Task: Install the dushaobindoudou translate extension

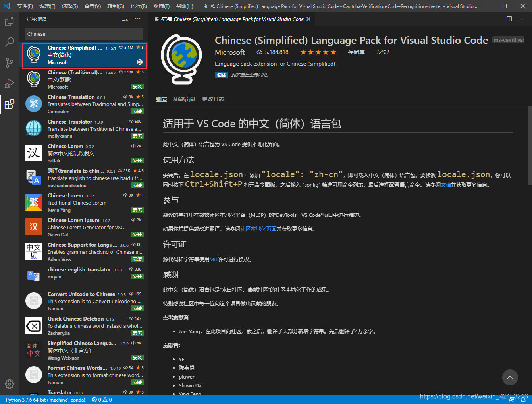Action: 137,185
